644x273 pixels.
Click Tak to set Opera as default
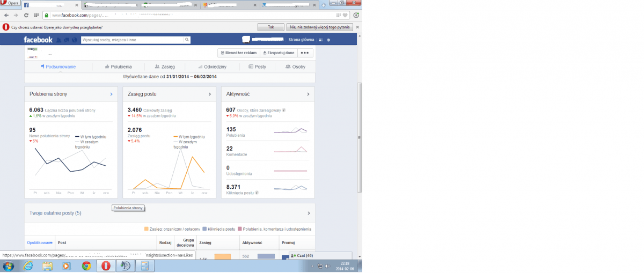pos(271,27)
